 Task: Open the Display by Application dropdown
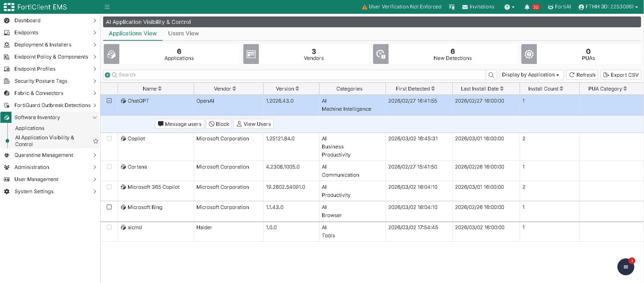coord(531,75)
